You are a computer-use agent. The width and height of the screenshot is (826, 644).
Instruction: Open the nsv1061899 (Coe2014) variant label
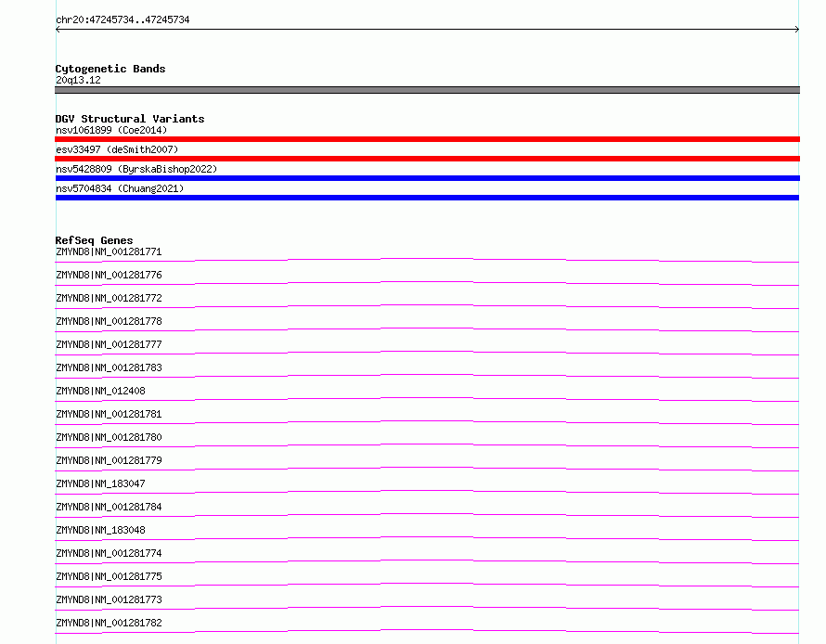pos(111,130)
